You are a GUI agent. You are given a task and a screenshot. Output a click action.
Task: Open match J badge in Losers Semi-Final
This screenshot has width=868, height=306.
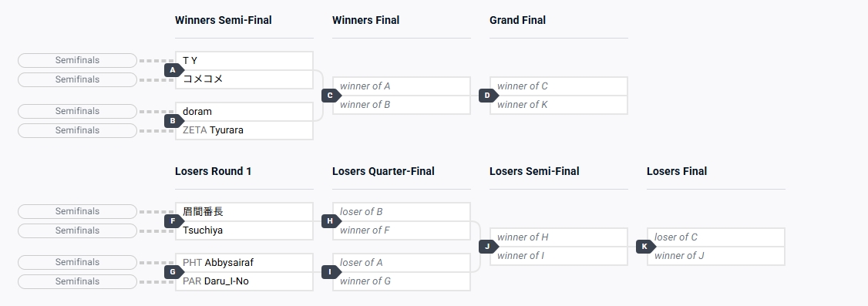[488, 246]
